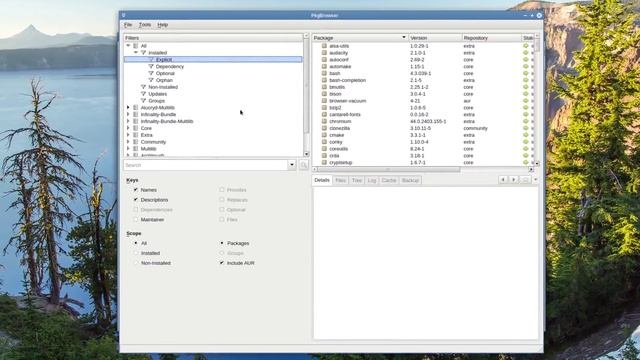Open the File menu
This screenshot has height=360, width=640.
coord(128,25)
